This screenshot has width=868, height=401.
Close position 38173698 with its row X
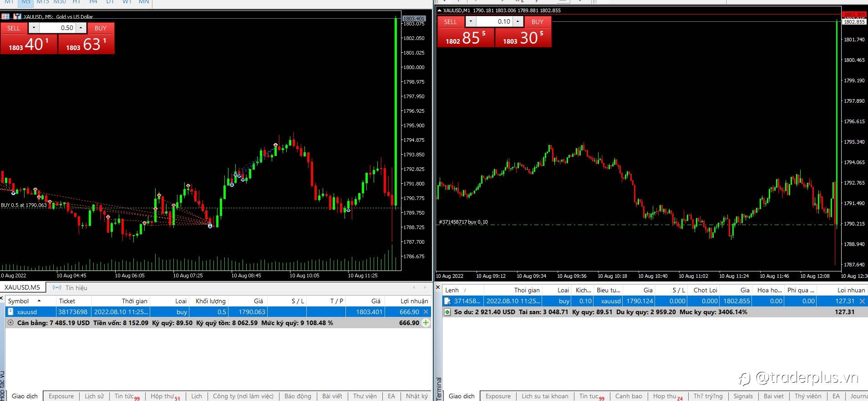coord(426,312)
